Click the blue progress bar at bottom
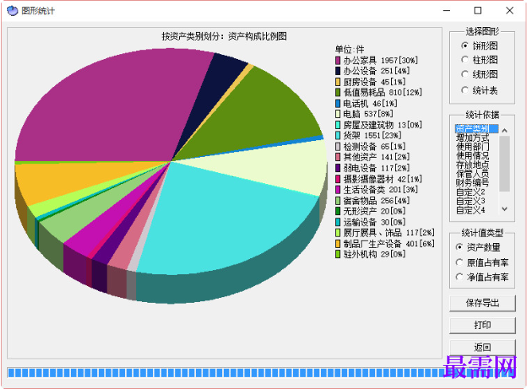The width and height of the screenshot is (532, 392). point(261,372)
